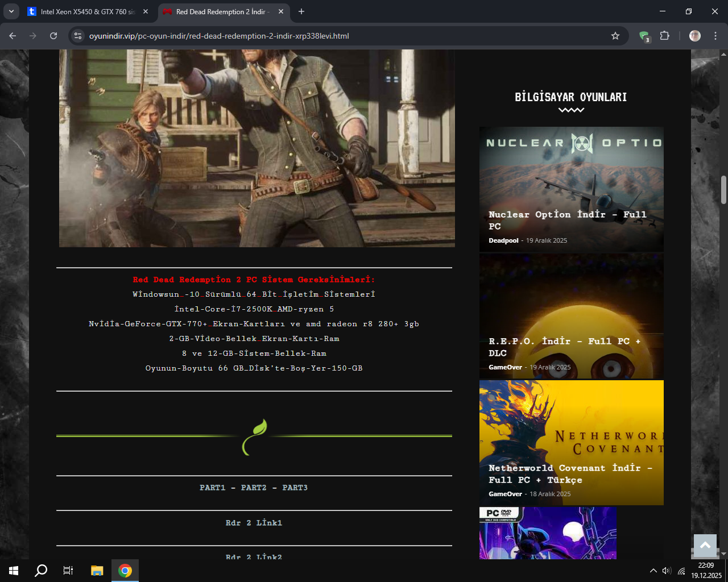The width and height of the screenshot is (728, 582).
Task: Show hidden system tray icons
Action: tap(653, 571)
